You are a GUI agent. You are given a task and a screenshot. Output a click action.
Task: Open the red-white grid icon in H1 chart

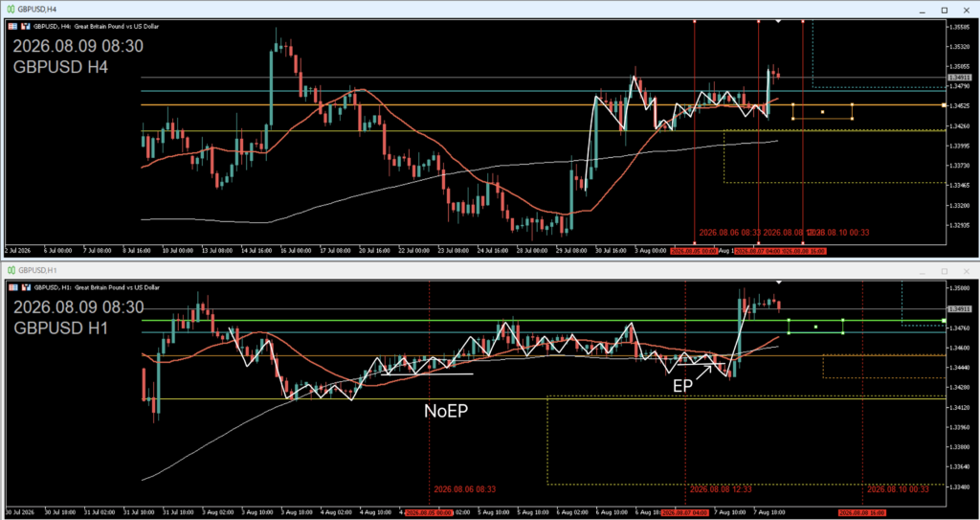[x=13, y=287]
